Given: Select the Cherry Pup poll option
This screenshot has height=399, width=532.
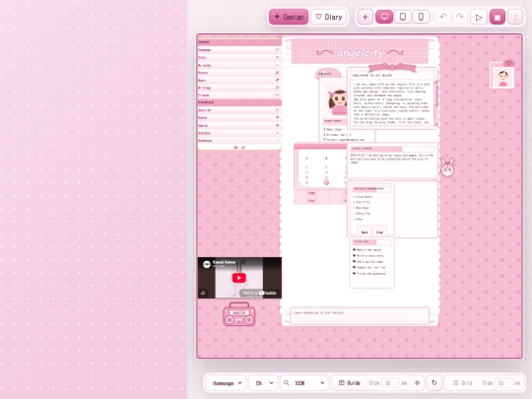Looking at the screenshot, I should pos(362,214).
